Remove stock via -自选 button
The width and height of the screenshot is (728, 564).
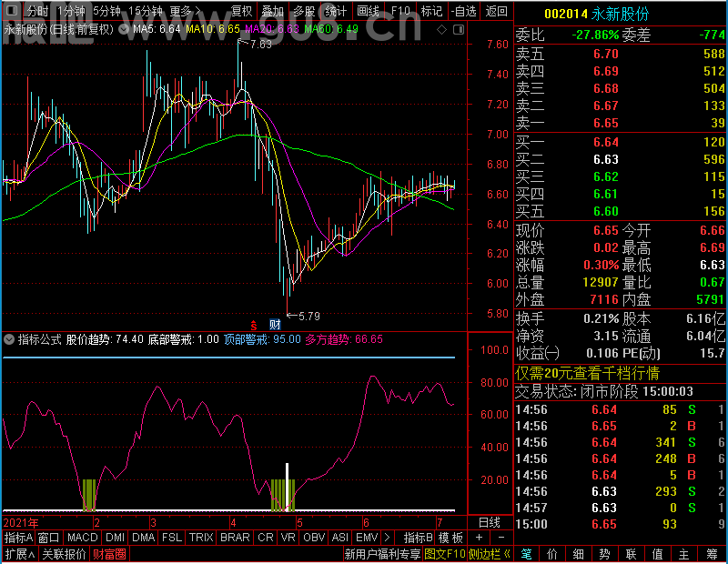(x=463, y=11)
